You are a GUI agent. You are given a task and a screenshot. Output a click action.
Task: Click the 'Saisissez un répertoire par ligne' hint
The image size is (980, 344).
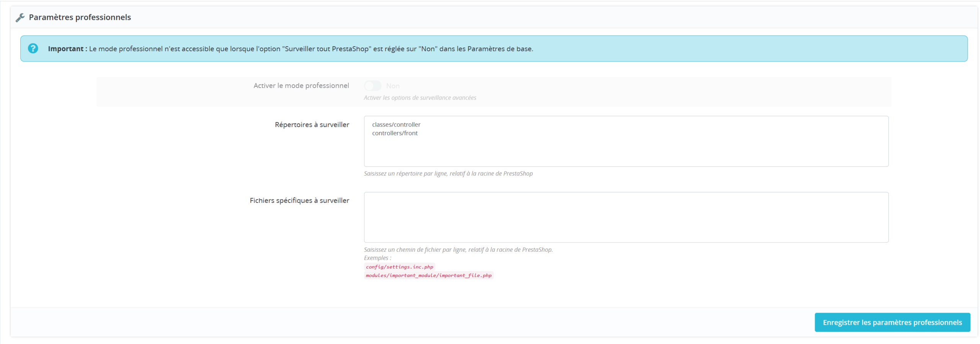(448, 174)
